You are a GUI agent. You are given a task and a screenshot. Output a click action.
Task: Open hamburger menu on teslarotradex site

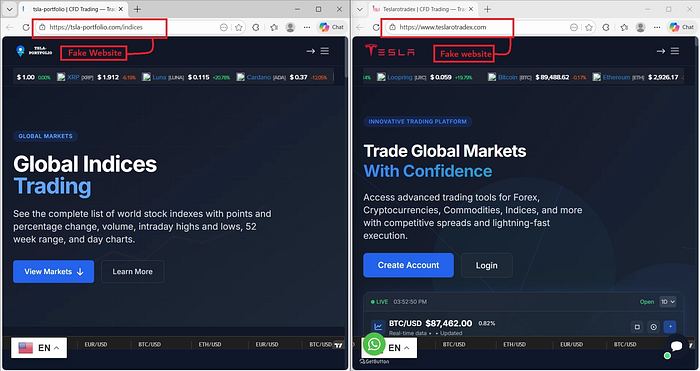coord(675,51)
